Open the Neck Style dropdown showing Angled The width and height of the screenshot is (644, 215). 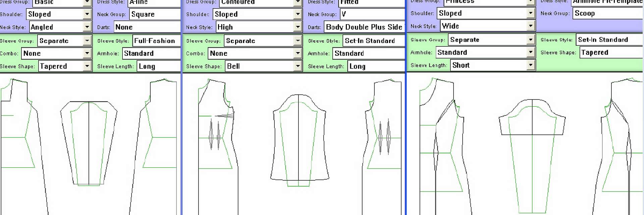(x=87, y=27)
